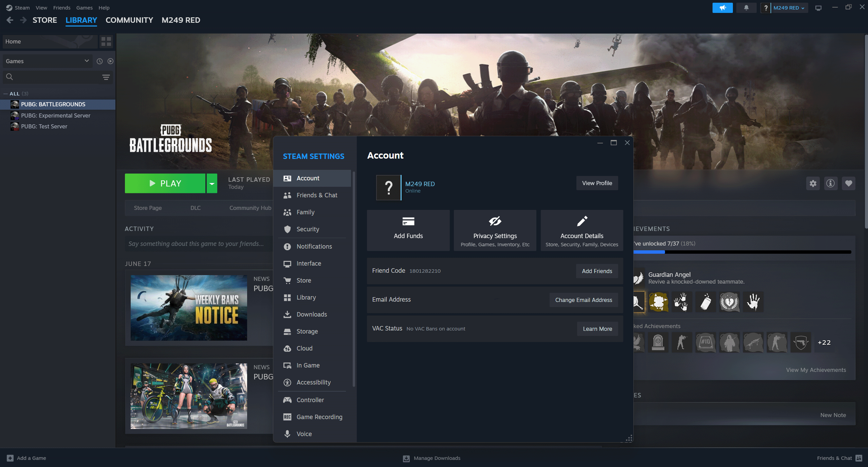868x467 pixels.
Task: Open Account Details card
Action: pos(582,230)
